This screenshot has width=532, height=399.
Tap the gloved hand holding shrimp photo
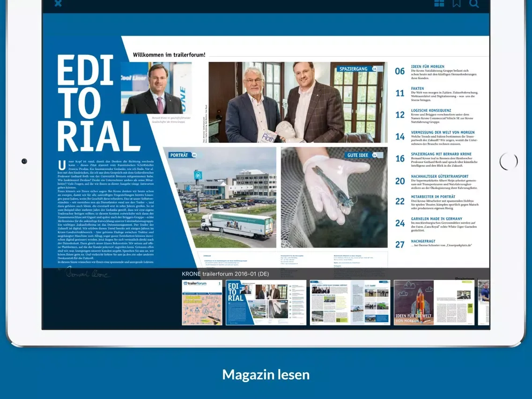point(334,198)
